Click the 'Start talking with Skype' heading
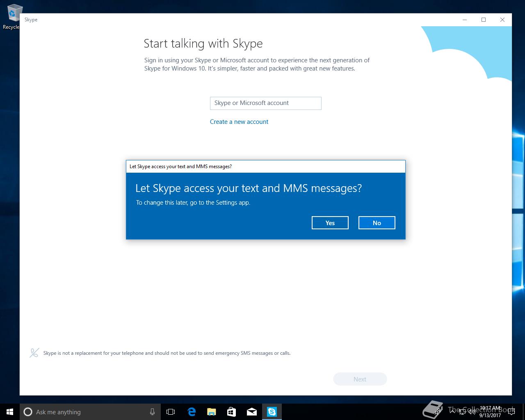Image resolution: width=525 pixels, height=420 pixels. point(203,43)
